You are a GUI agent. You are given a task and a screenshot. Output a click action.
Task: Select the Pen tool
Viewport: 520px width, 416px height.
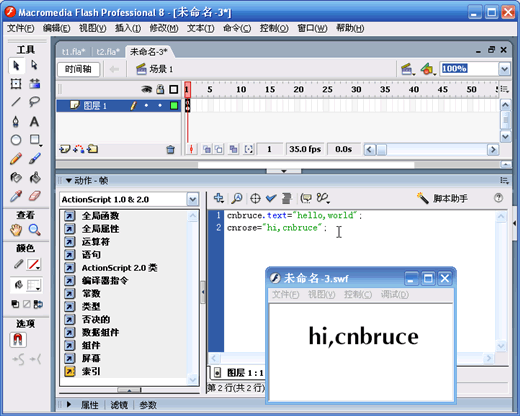[x=16, y=121]
